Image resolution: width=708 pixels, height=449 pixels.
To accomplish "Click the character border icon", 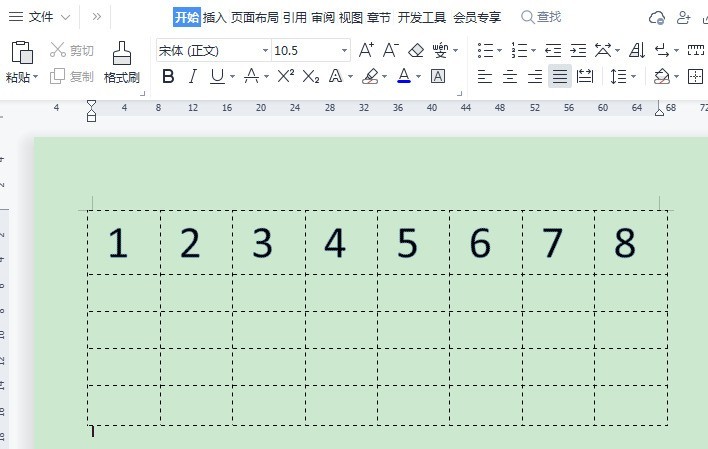I will 438,76.
